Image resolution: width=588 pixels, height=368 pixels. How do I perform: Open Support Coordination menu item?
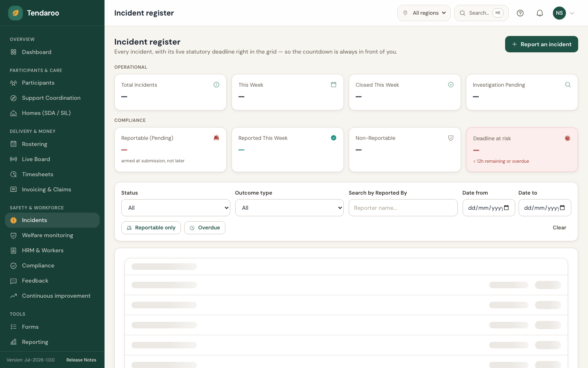point(52,98)
